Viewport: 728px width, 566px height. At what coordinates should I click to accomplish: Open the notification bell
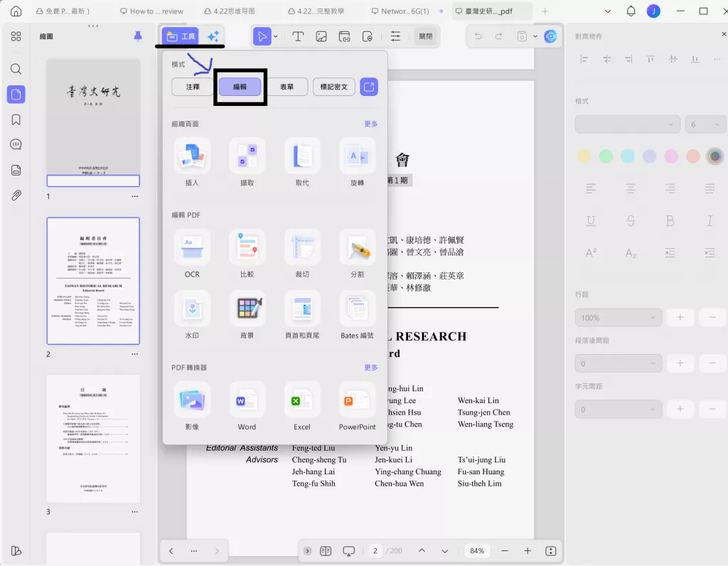(631, 11)
